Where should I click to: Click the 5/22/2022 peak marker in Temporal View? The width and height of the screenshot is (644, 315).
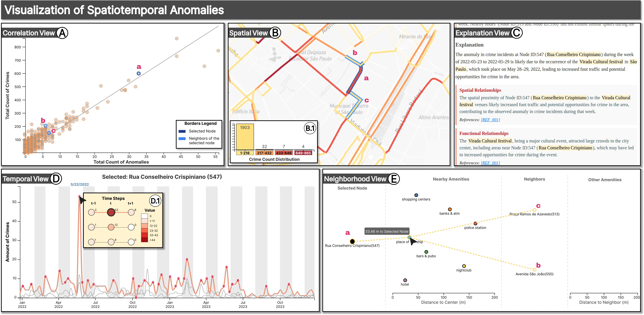[x=79, y=197]
